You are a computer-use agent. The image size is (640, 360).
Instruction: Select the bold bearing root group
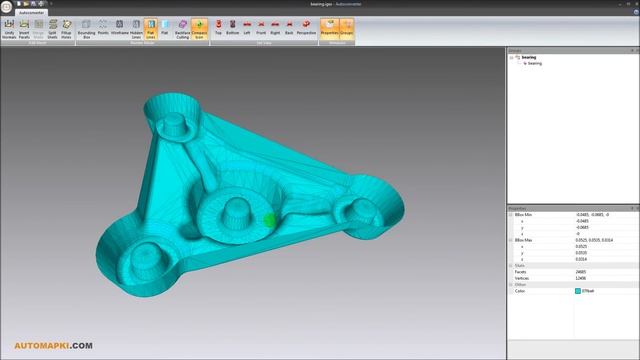tap(529, 58)
